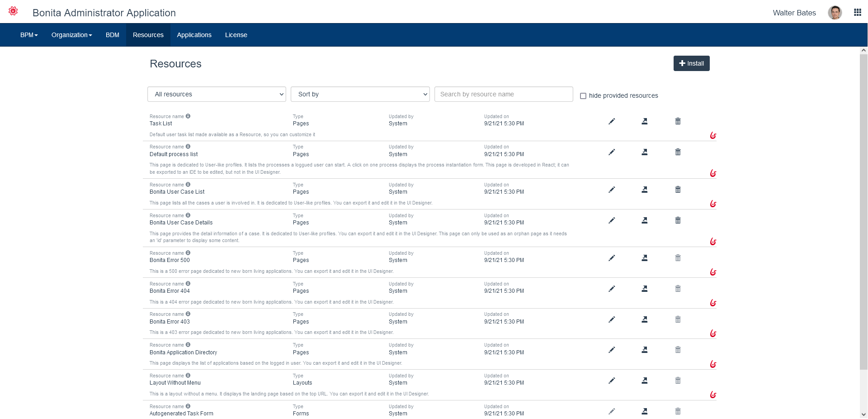868x419 pixels.
Task: Open the All resources filter dropdown
Action: [216, 94]
